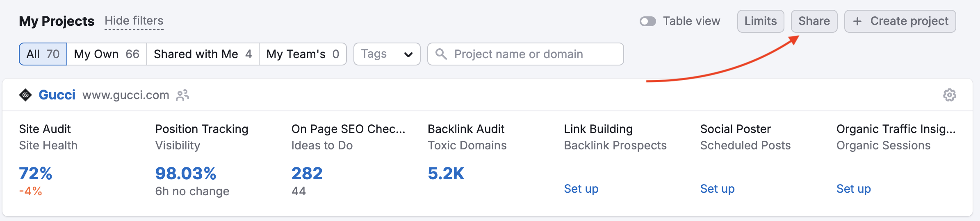The height and width of the screenshot is (221, 980).
Task: Filter by My Team's projects
Action: (303, 54)
